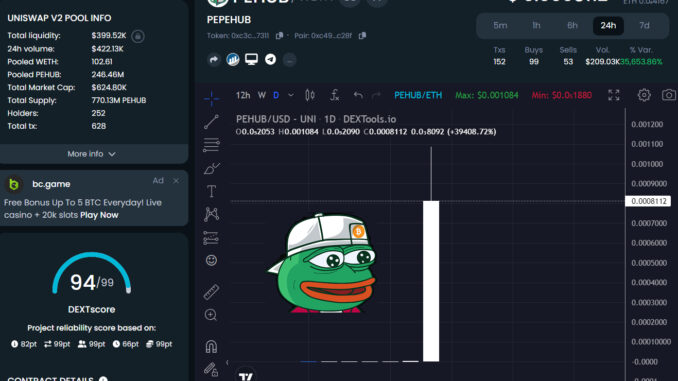Copy the token address 0xc3c...7311
The height and width of the screenshot is (381, 678).
pos(279,35)
